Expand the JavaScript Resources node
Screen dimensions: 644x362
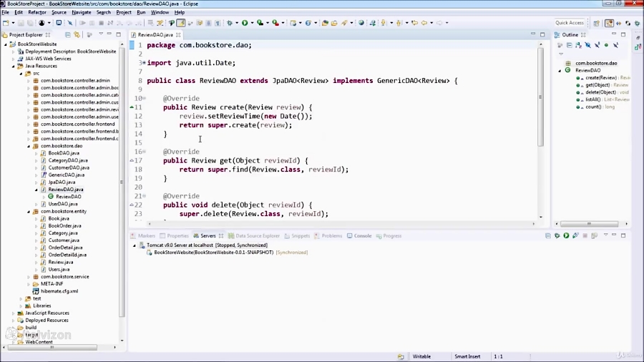[x=13, y=313]
